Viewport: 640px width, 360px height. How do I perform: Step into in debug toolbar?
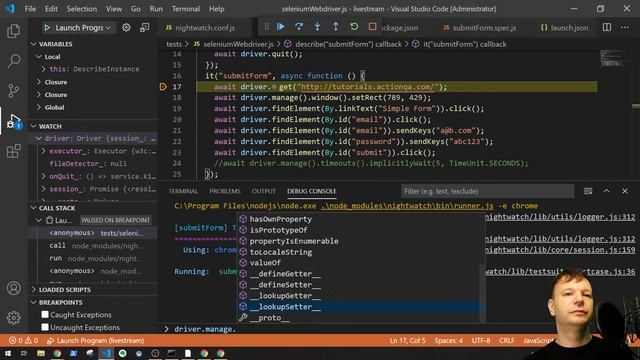(317, 27)
